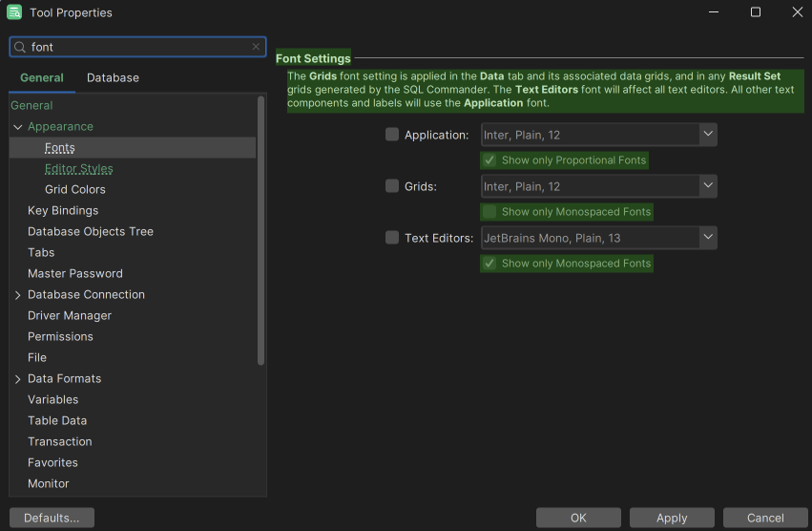Enable the Application font checkbox

click(x=392, y=135)
